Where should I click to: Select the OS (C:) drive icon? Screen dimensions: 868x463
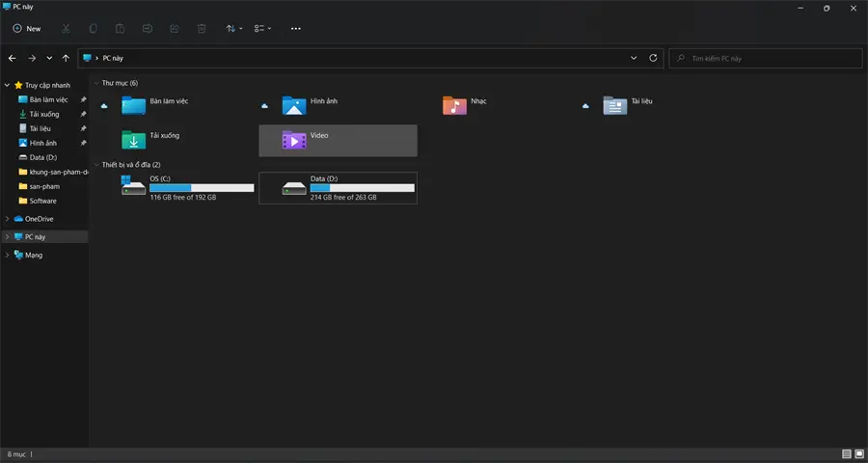pos(133,185)
